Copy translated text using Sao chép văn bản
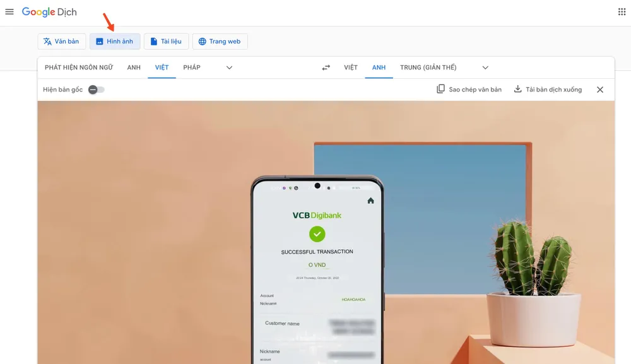Viewport: 631px width, 364px height. coord(469,89)
